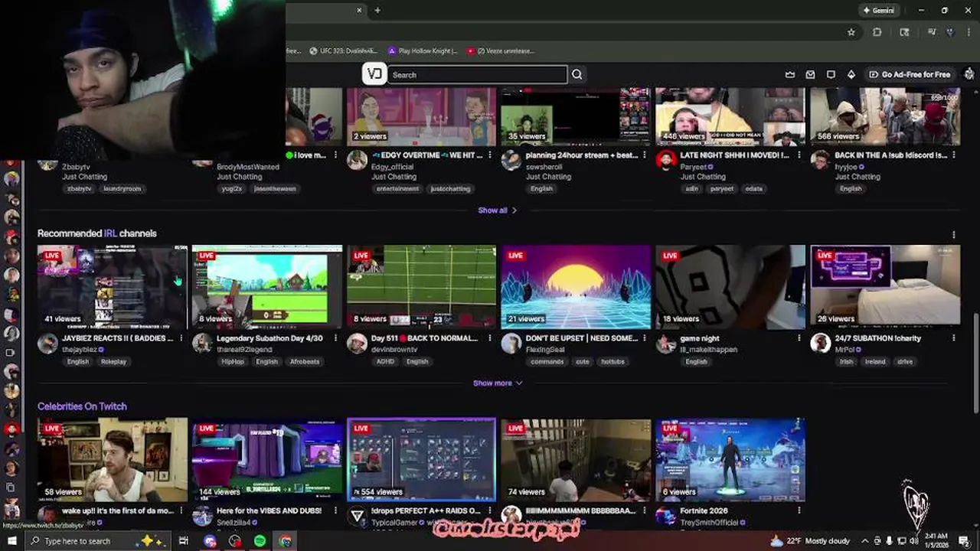The width and height of the screenshot is (980, 551).
Task: Click into the Twitch Search field
Action: [x=478, y=74]
